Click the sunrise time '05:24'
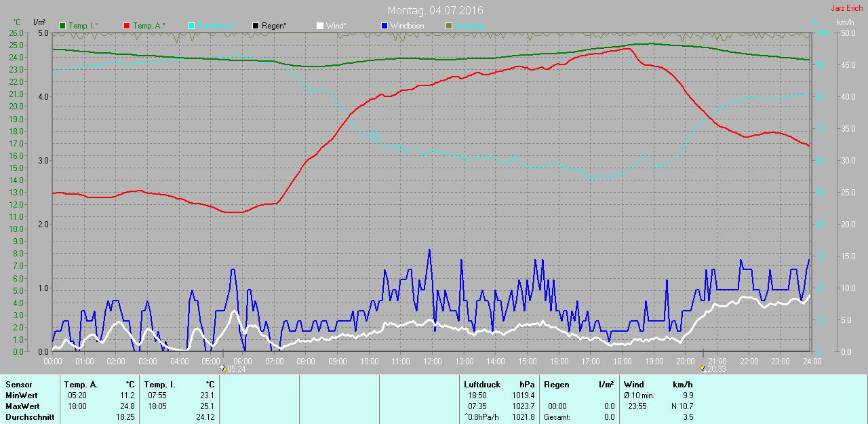 [x=235, y=369]
